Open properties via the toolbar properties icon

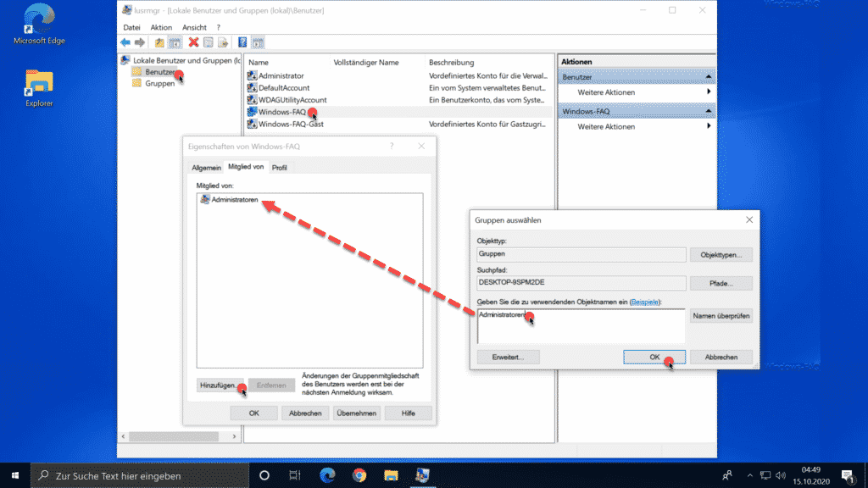pyautogui.click(x=209, y=42)
